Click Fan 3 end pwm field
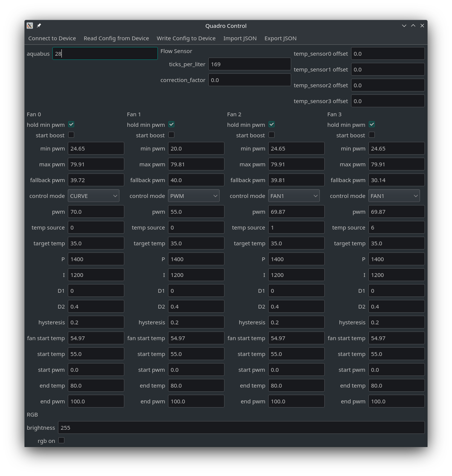Viewport: 452px width, 476px height. point(397,401)
